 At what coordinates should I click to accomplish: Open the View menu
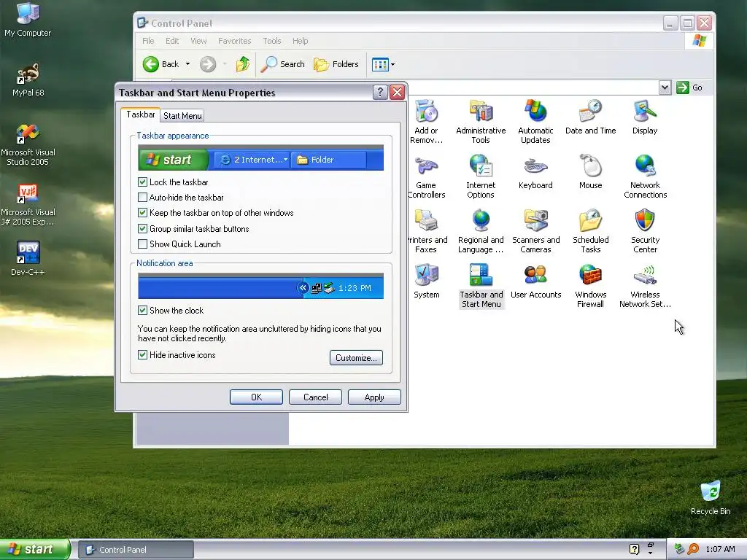tap(198, 41)
